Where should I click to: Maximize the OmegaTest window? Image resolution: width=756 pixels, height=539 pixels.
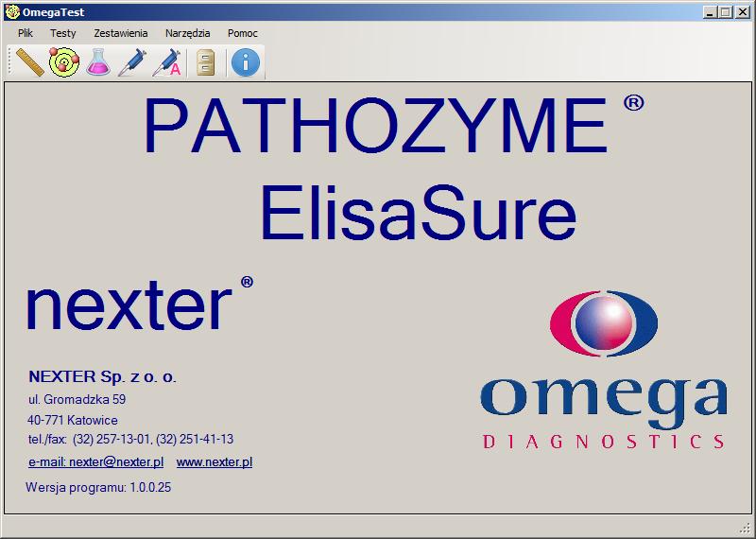tap(726, 12)
